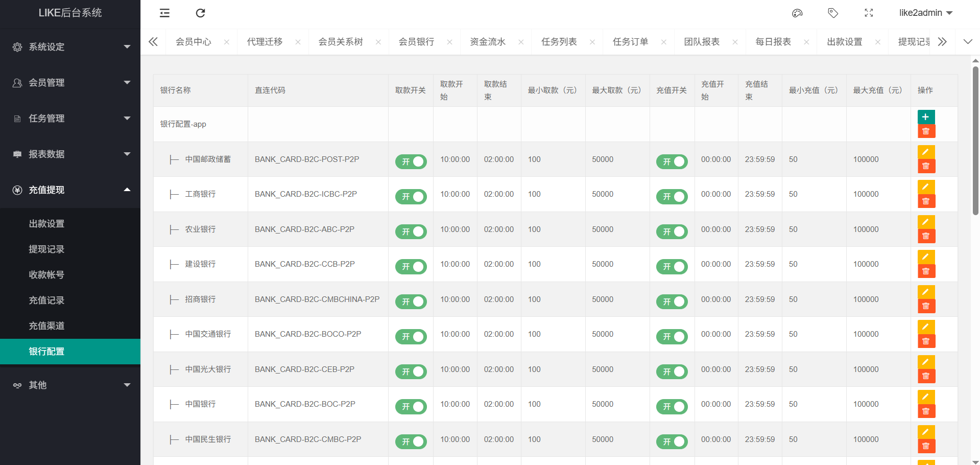Toggle 取款开关 for 建设银行
Image resolution: width=980 pixels, height=465 pixels.
click(x=411, y=267)
